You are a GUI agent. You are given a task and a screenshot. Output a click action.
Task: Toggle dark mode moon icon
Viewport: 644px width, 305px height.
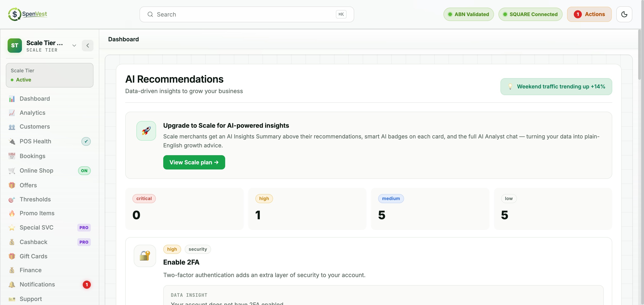[x=624, y=14]
